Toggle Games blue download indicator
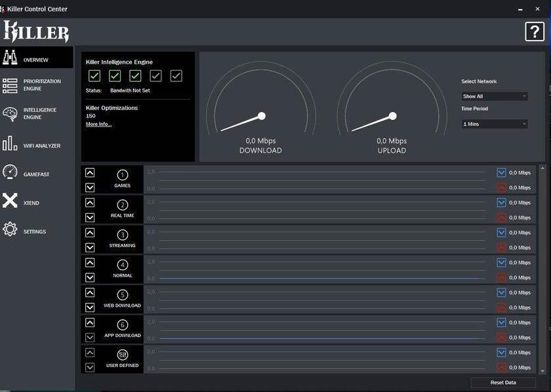 click(501, 173)
